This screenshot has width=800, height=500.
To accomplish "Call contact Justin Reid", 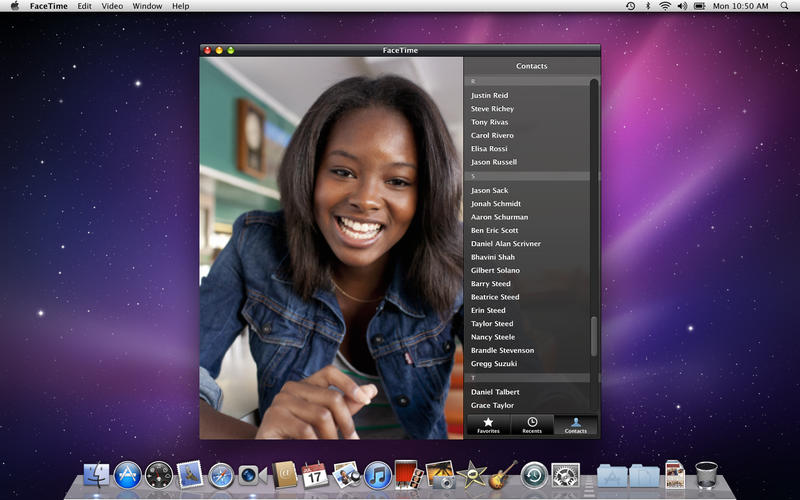I will 489,96.
